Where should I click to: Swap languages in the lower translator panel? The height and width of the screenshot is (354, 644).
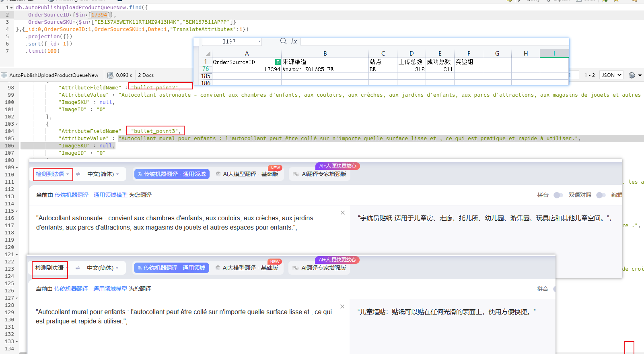click(x=78, y=268)
